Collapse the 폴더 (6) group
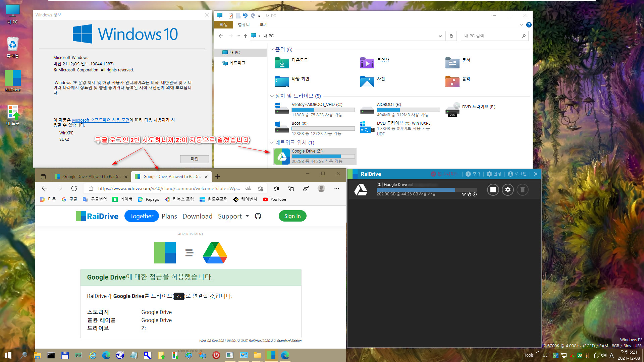This screenshot has width=644, height=362. click(x=272, y=50)
